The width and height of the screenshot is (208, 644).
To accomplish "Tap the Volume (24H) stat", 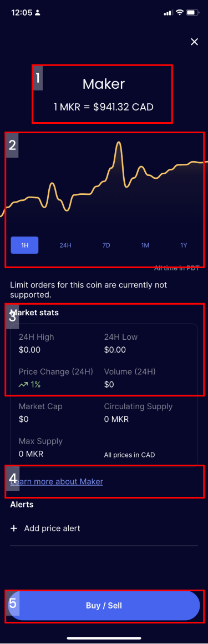I will point(130,378).
